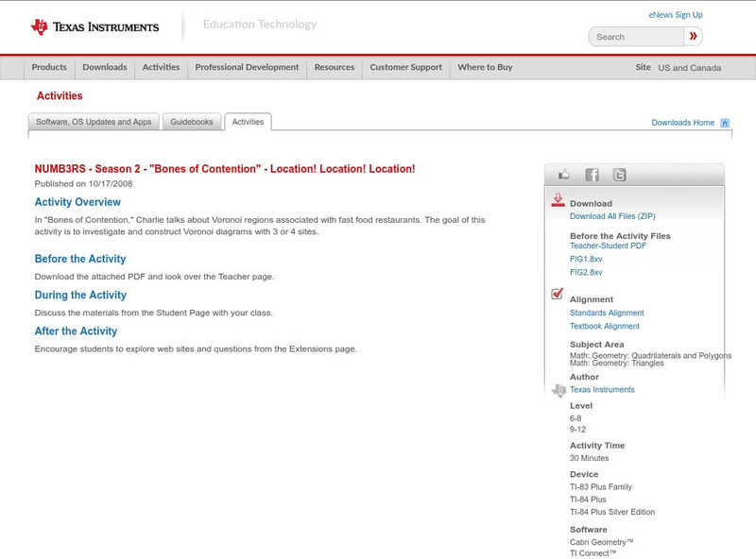
Task: Click the Math: Geometry: Quadrilaterals and Polygons text
Action: point(650,356)
